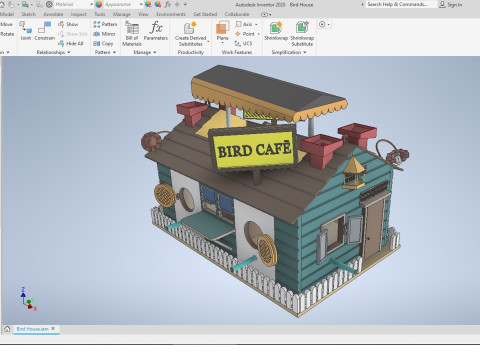Open the Sketch ribbon tab
Image resolution: width=480 pixels, height=360 pixels.
click(28, 14)
